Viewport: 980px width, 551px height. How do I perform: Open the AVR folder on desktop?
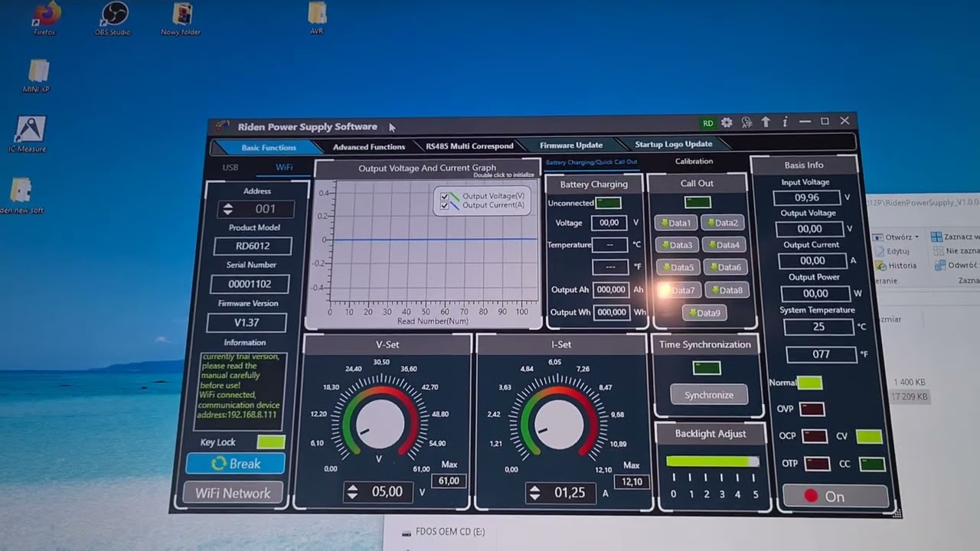click(317, 17)
